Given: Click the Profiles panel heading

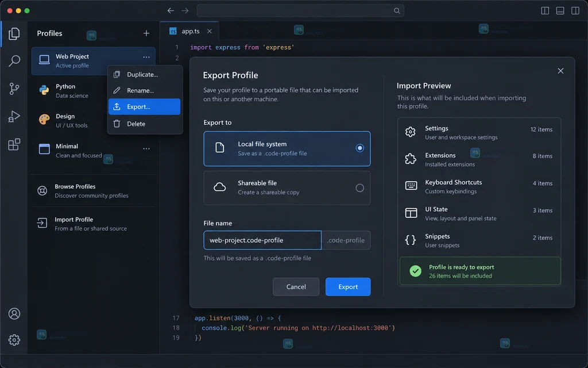Looking at the screenshot, I should [x=49, y=33].
